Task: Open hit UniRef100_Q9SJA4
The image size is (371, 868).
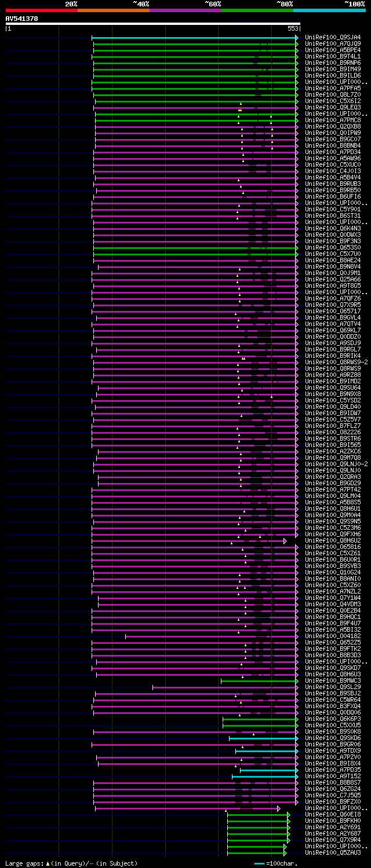Action: click(333, 37)
